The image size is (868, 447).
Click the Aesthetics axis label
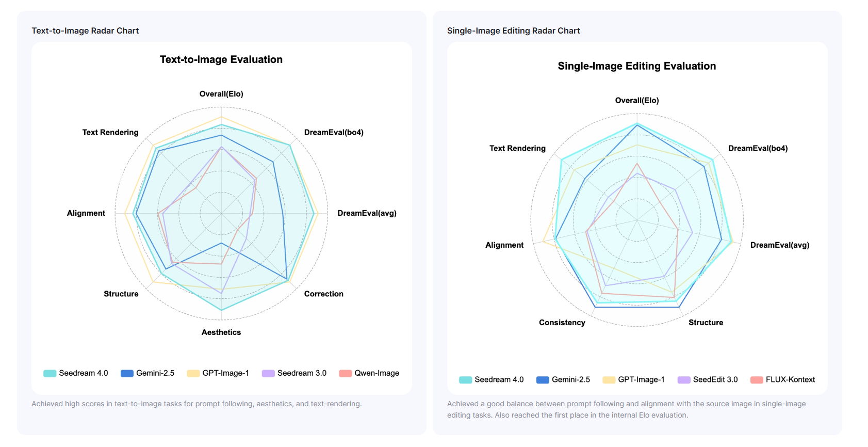point(221,332)
